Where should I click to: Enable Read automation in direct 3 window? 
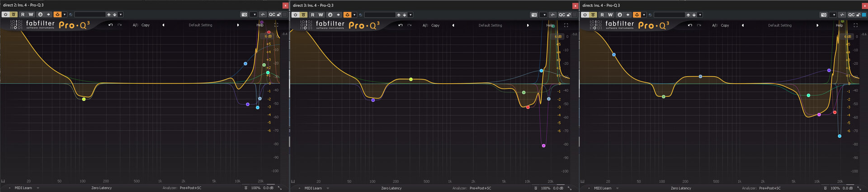(312, 15)
